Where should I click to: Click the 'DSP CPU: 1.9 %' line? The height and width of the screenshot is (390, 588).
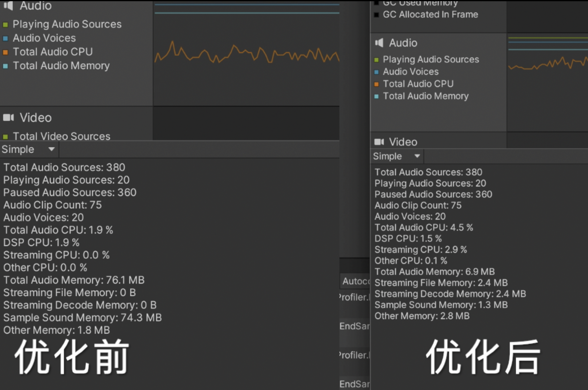(x=41, y=243)
